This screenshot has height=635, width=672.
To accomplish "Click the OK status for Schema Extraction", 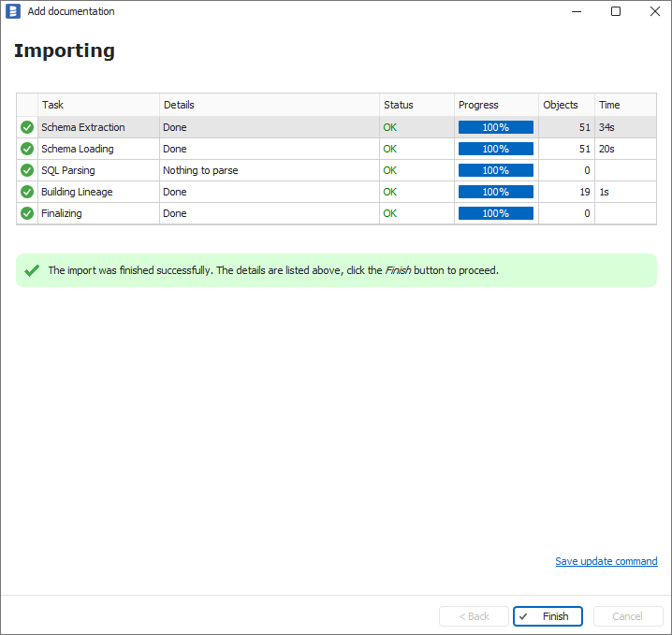I will click(x=390, y=127).
